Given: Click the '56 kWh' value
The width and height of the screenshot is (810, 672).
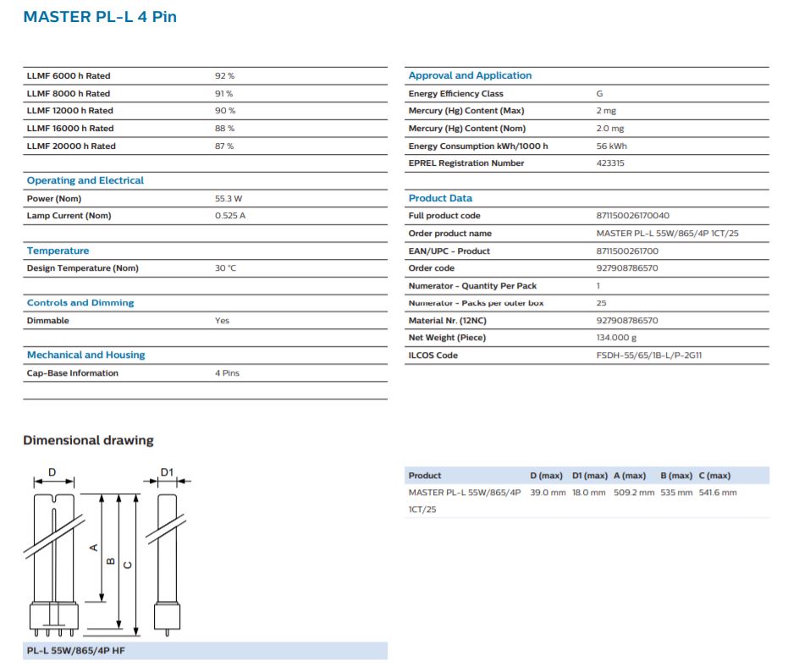Looking at the screenshot, I should tap(612, 146).
